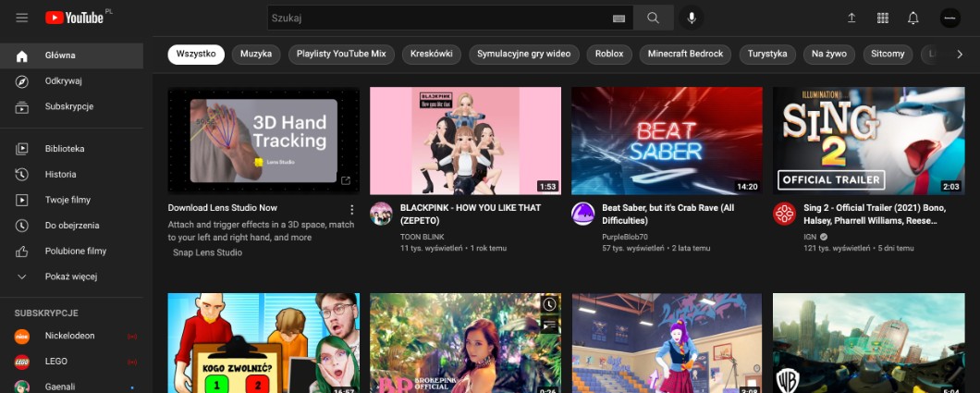Select the 'Muzyka' filter chip
This screenshot has height=393, width=980.
point(256,55)
